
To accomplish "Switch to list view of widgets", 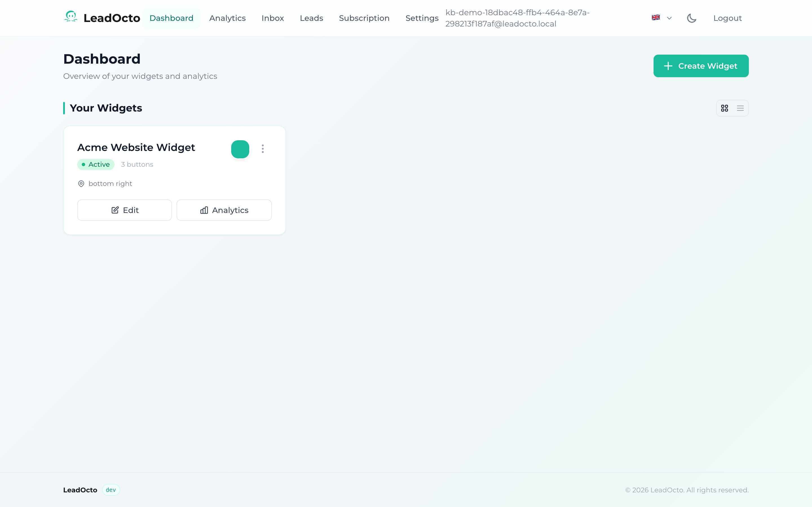I will tap(740, 108).
